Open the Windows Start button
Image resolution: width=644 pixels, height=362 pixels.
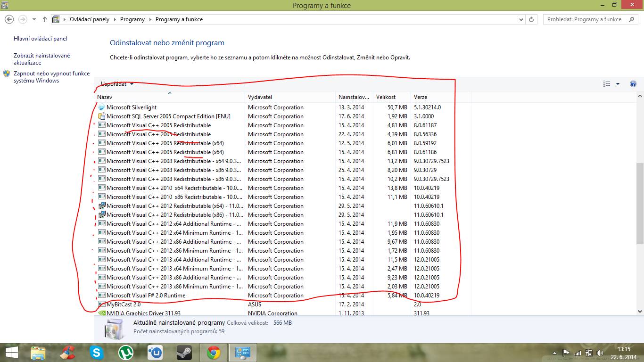(11, 352)
